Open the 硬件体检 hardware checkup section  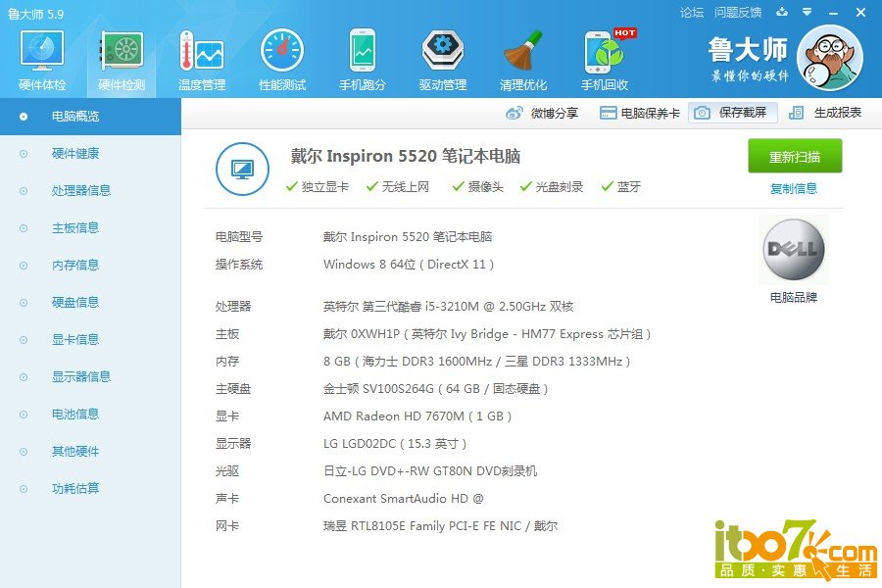(x=42, y=60)
